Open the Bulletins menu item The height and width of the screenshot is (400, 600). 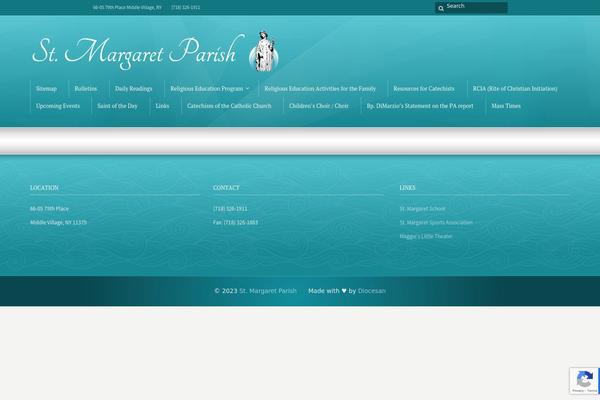pos(86,89)
